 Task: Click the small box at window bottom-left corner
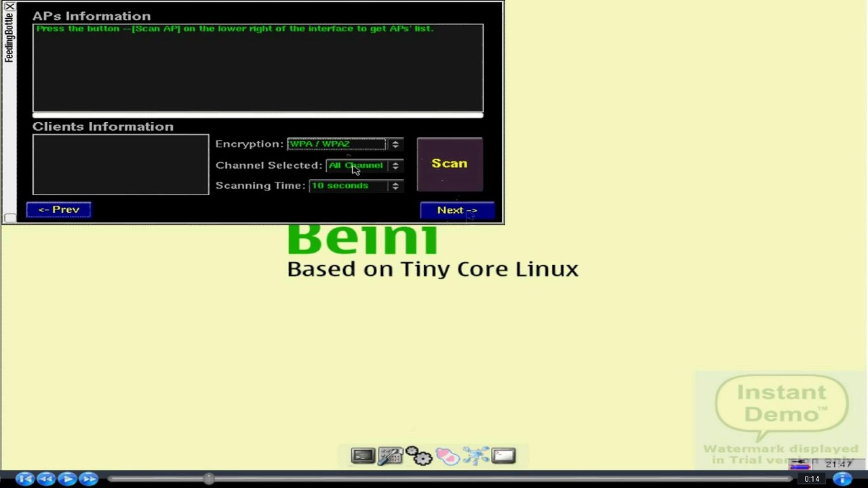(9, 218)
